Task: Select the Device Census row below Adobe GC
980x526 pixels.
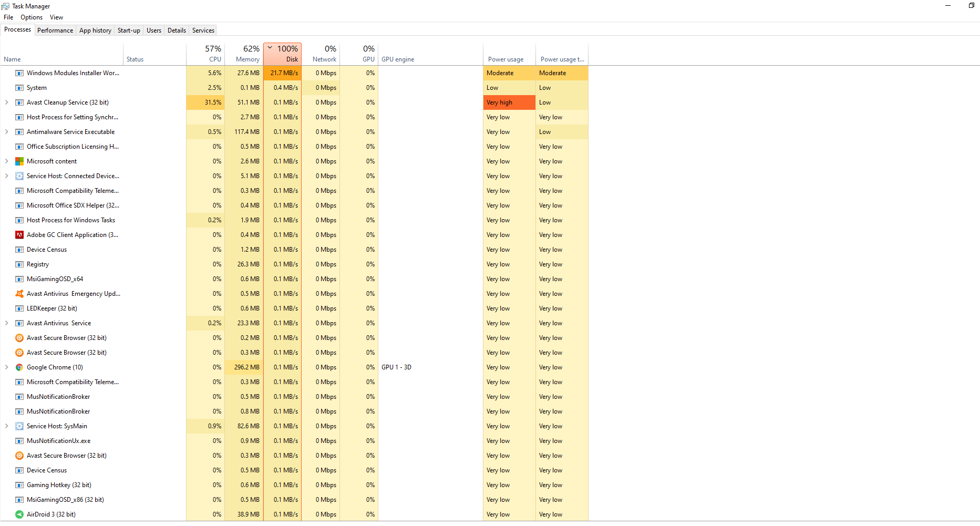Action: (x=294, y=250)
